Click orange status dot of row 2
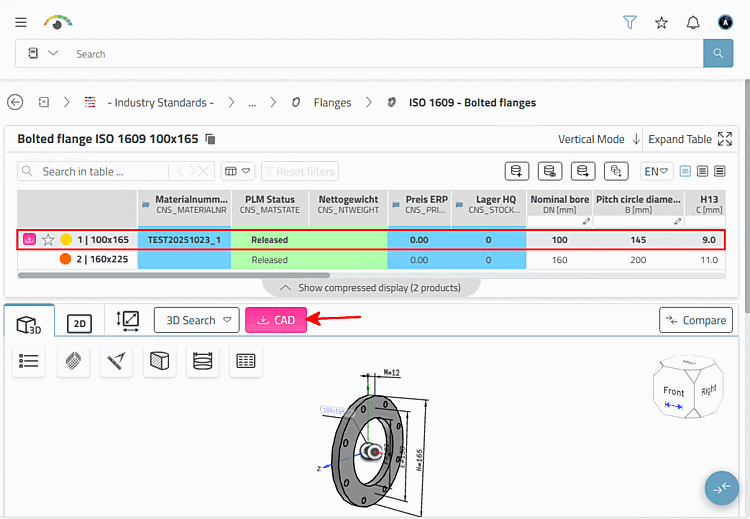Image resolution: width=750 pixels, height=519 pixels. click(66, 259)
